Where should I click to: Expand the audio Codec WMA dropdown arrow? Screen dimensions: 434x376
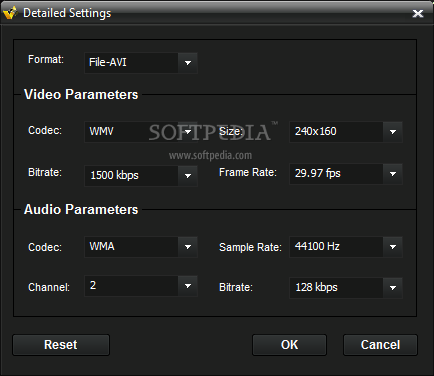click(188, 247)
